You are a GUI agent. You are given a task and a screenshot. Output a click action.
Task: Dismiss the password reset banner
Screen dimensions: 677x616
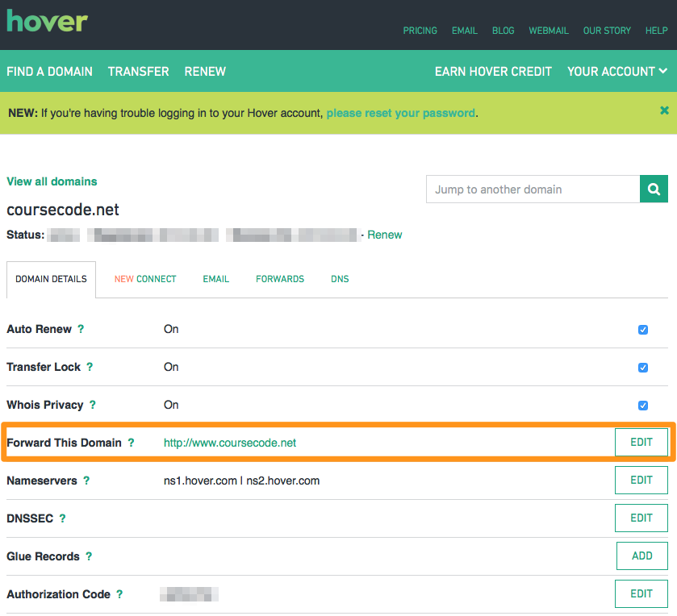coord(664,110)
